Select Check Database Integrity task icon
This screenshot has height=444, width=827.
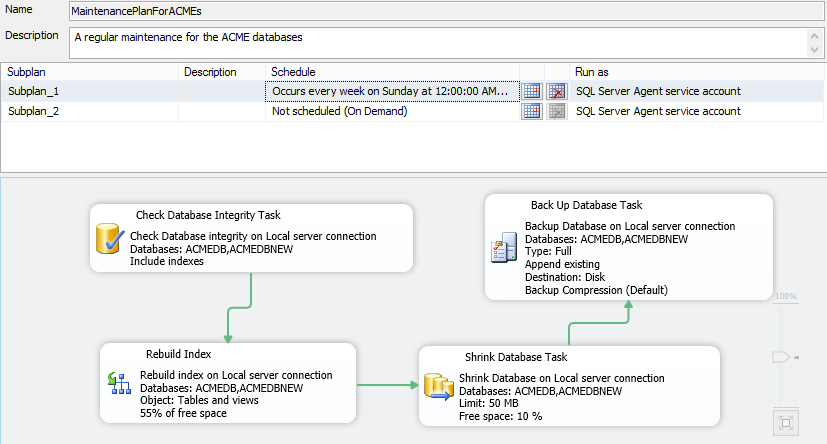pyautogui.click(x=110, y=239)
